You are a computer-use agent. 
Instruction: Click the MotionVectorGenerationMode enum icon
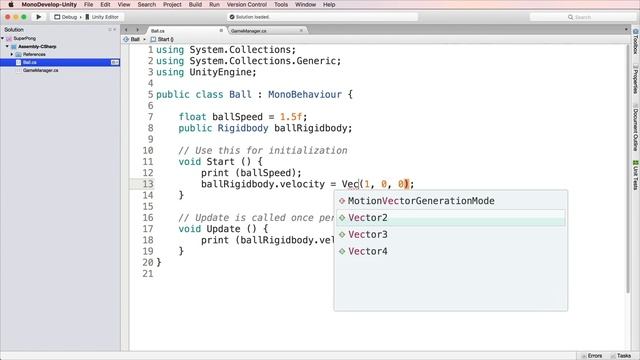(342, 201)
